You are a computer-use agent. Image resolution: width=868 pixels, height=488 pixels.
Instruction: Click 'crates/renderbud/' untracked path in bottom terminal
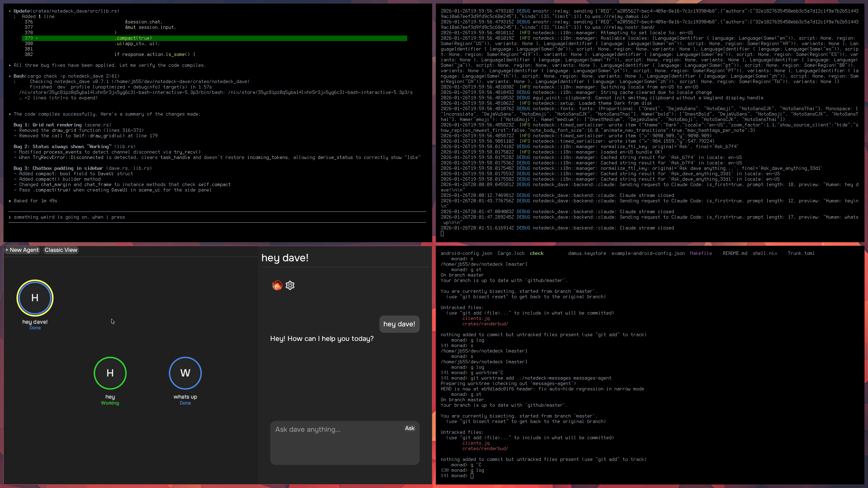(485, 448)
